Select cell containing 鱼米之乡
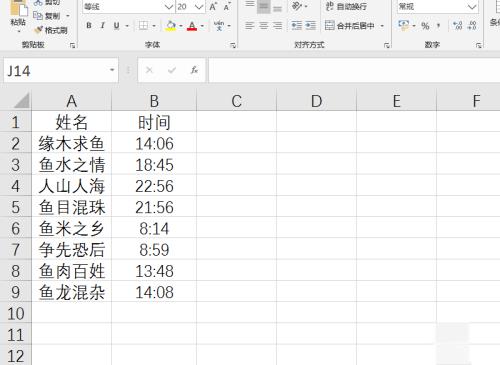The width and height of the screenshot is (500, 365). pos(72,228)
